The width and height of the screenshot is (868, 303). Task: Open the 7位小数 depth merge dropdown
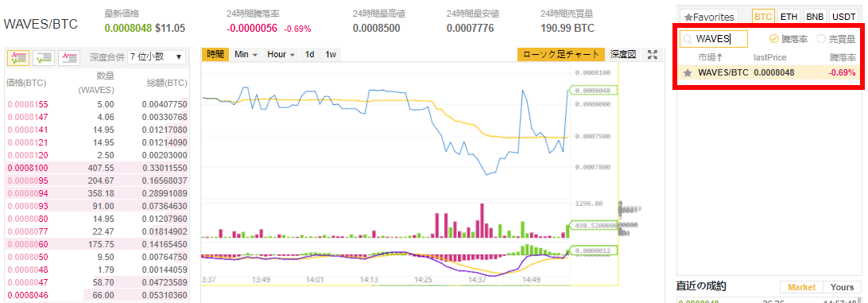(x=157, y=56)
